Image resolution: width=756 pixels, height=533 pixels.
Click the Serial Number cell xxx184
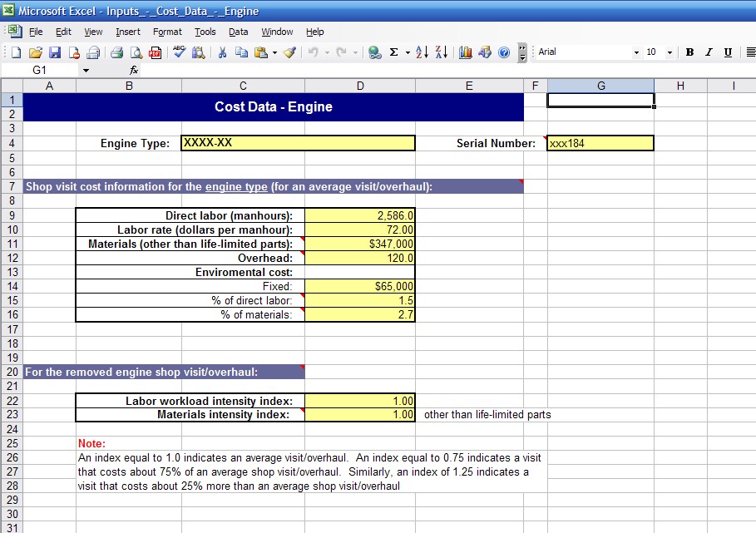600,143
